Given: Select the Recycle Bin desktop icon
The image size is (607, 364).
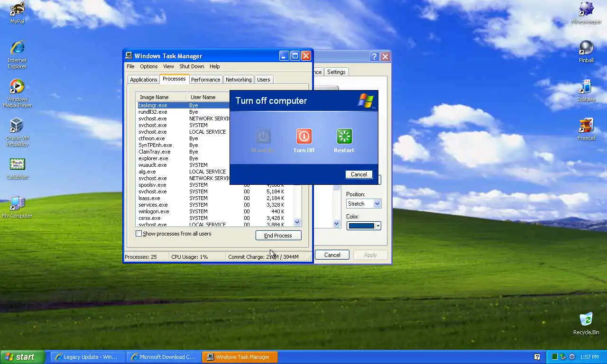Looking at the screenshot, I should (x=586, y=324).
